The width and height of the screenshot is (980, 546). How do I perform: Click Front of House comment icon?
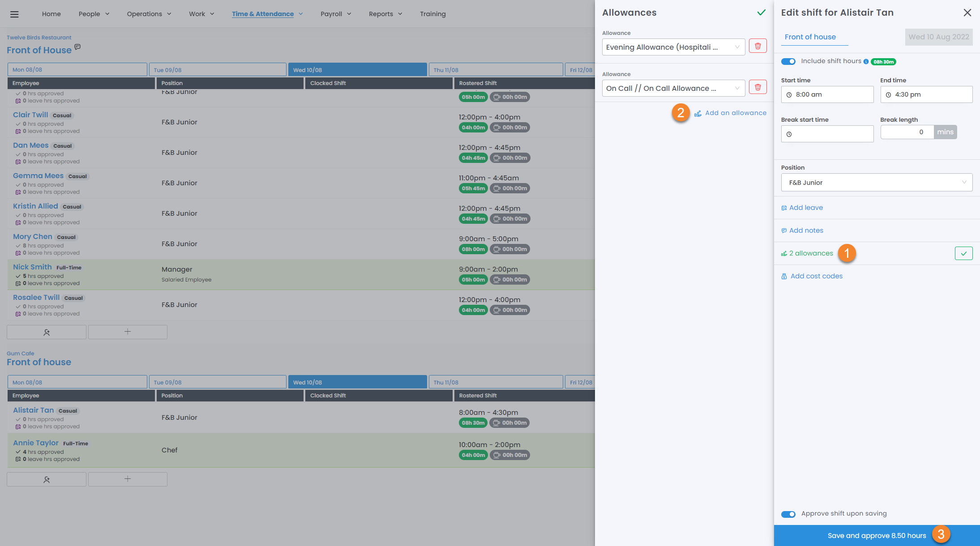point(77,47)
